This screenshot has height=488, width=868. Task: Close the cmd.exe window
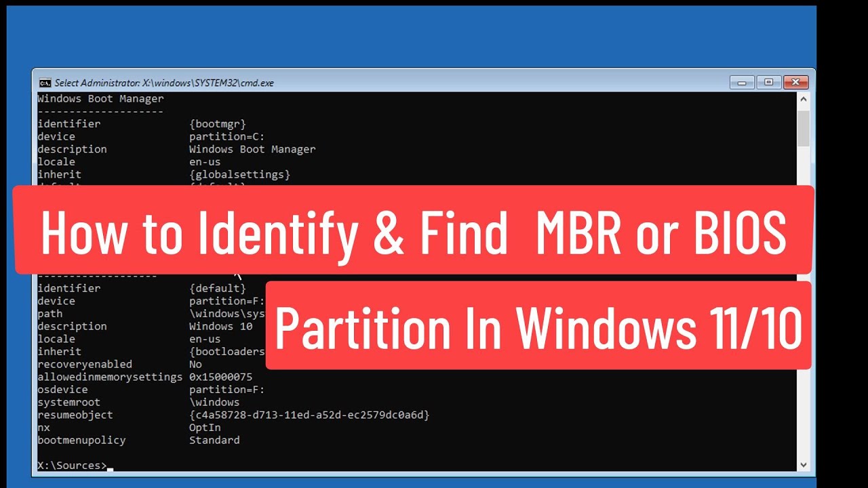click(795, 83)
